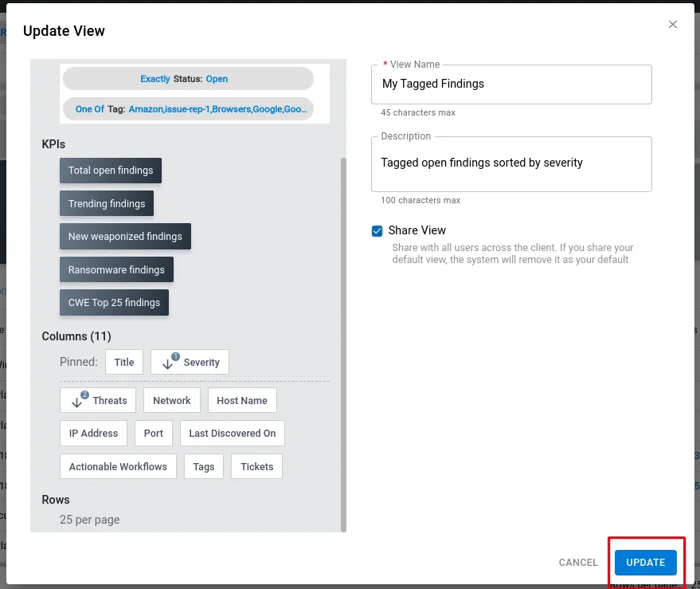Screen dimensions: 700x589
Task: Edit the Description text field
Action: point(511,164)
